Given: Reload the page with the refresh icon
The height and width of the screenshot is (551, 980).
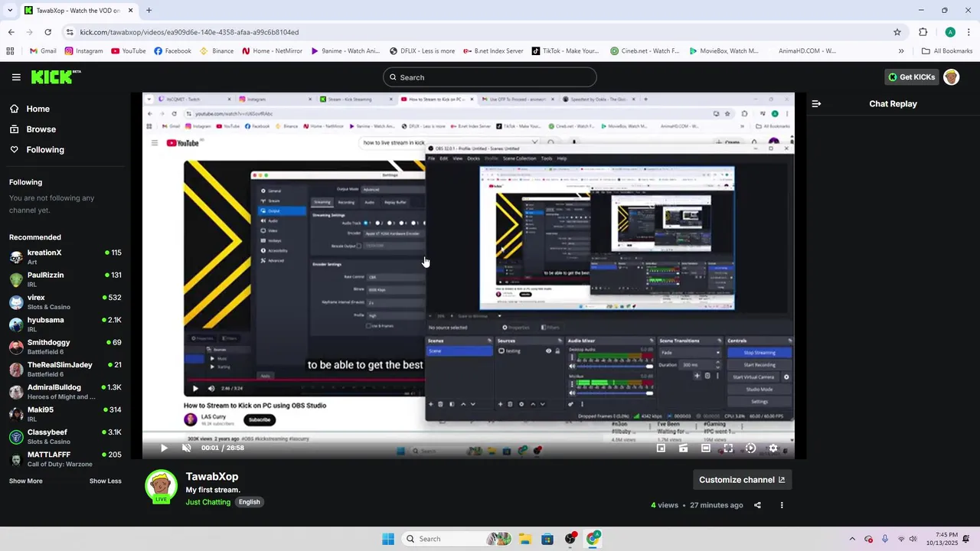Looking at the screenshot, I should [x=47, y=32].
